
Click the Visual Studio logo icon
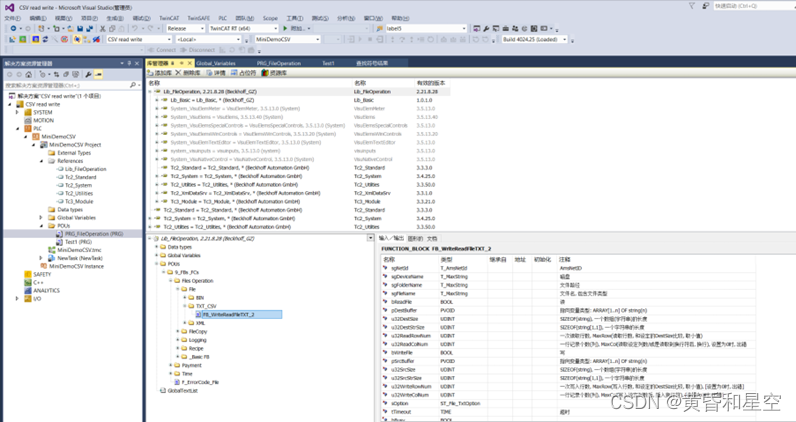click(9, 7)
